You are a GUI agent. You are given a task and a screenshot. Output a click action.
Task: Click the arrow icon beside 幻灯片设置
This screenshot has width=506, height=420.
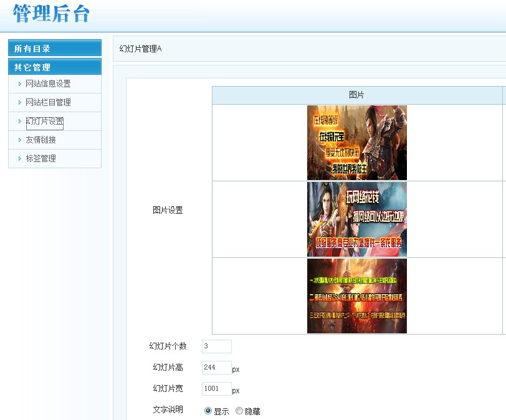pos(20,122)
